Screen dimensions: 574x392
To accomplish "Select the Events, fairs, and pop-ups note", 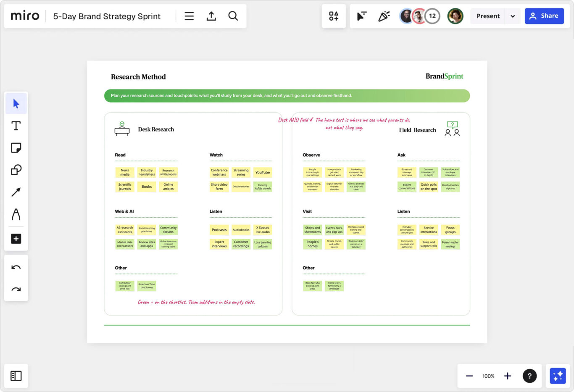I will [x=334, y=230].
